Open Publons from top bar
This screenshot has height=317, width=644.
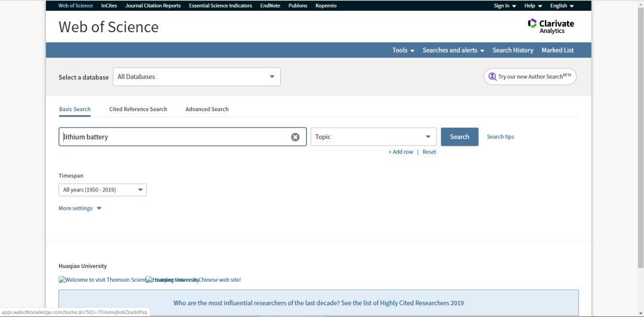pos(298,6)
